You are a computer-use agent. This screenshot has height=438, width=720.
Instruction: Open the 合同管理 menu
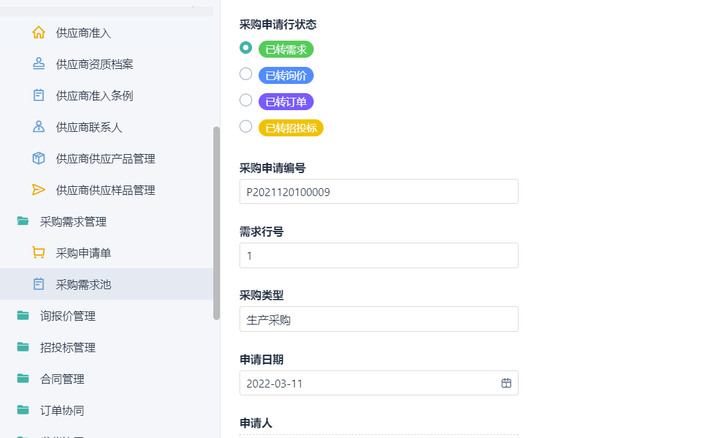(x=62, y=379)
